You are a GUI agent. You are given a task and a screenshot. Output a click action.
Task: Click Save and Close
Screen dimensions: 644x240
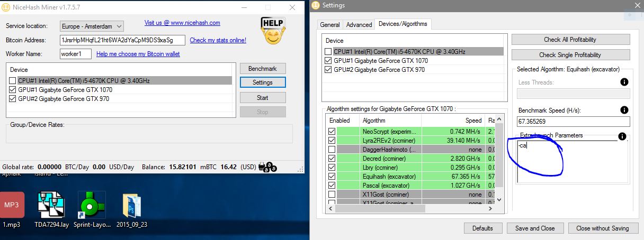[x=535, y=228]
